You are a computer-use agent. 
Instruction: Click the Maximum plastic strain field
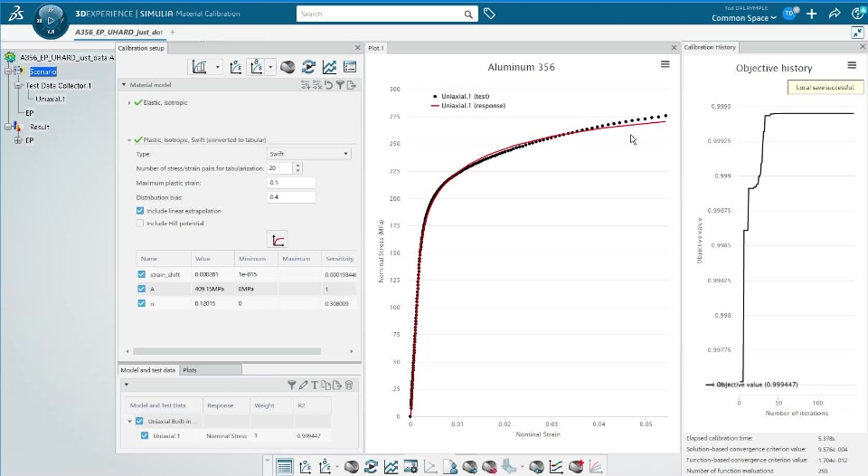291,182
